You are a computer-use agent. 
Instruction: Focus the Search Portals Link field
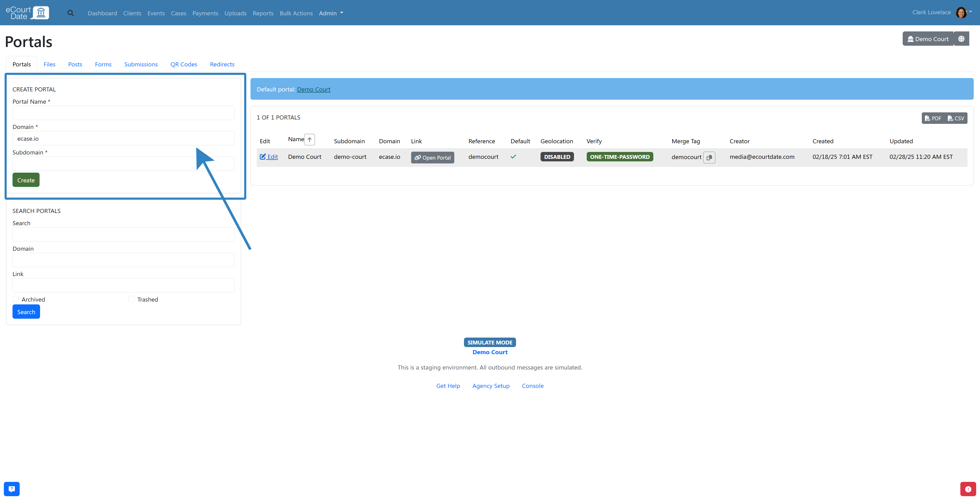pos(124,285)
